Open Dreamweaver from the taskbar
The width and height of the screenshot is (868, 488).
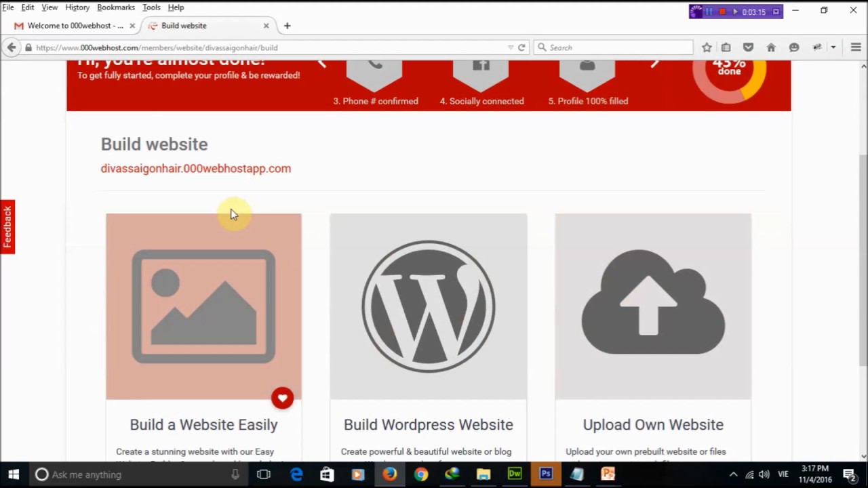[x=514, y=474]
